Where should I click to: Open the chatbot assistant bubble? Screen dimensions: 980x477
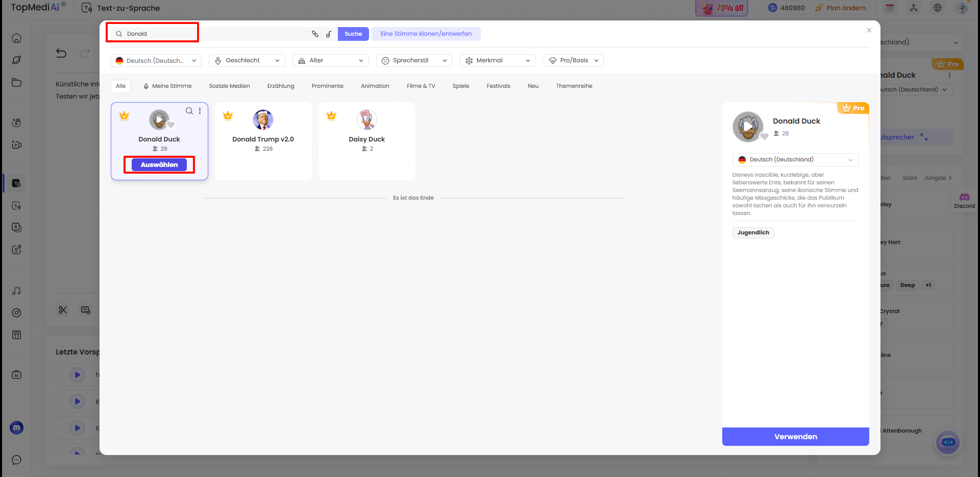click(948, 442)
